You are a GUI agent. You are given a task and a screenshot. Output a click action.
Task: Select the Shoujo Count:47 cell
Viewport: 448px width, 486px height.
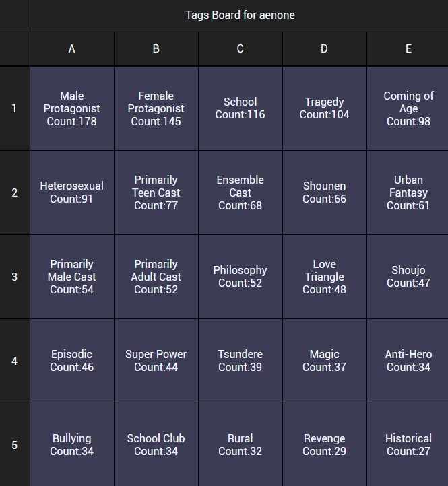click(x=408, y=277)
